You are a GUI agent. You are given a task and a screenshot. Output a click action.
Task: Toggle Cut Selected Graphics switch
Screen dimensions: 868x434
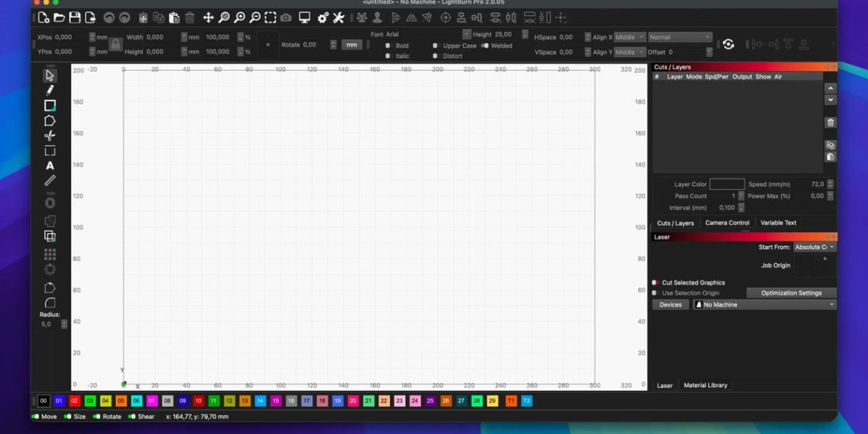(655, 282)
